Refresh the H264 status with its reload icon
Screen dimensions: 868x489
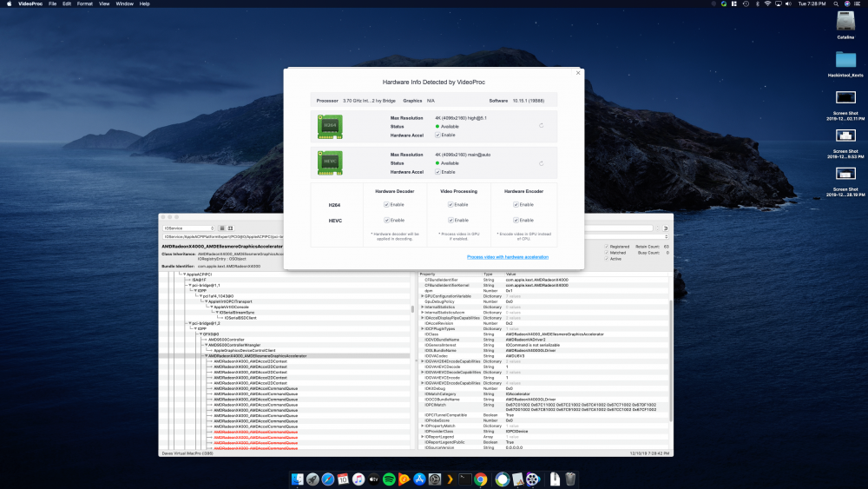click(542, 126)
